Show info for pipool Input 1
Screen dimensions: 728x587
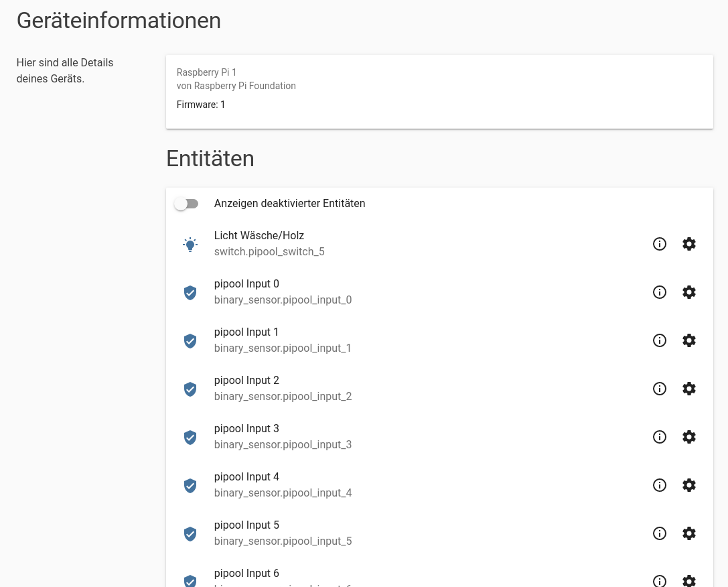pyautogui.click(x=660, y=340)
